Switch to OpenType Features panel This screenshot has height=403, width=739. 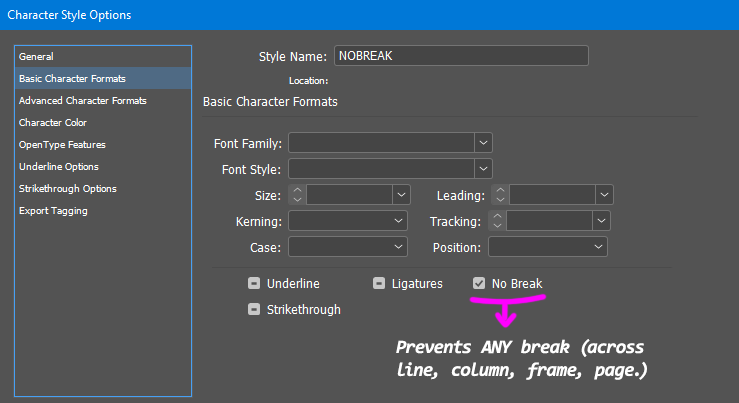click(63, 145)
